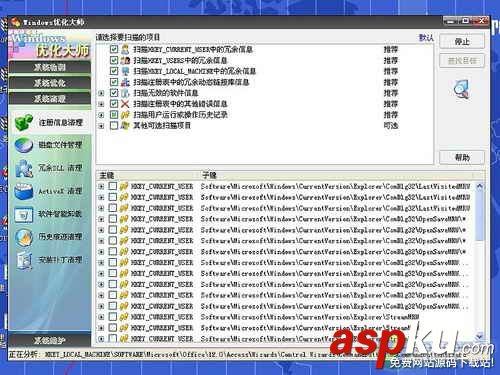Open ActiveX清理 via its sidebar icon

pos(24,191)
